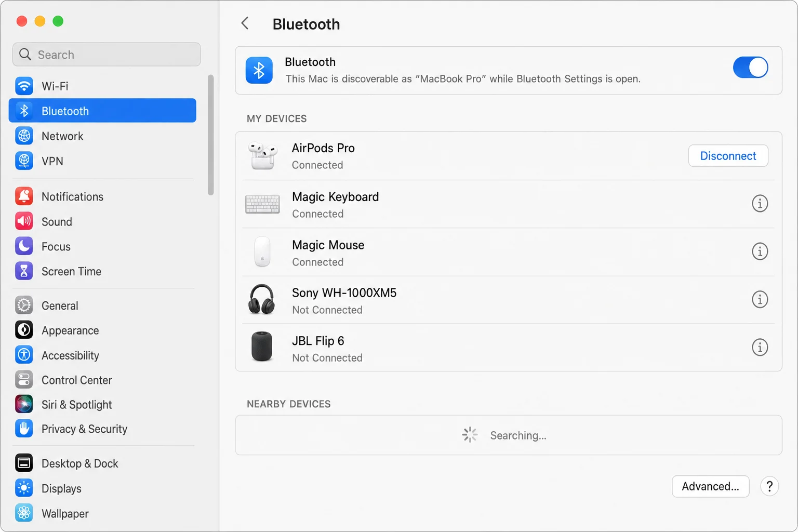Click the Sound speaker icon
This screenshot has width=798, height=532.
pos(24,221)
